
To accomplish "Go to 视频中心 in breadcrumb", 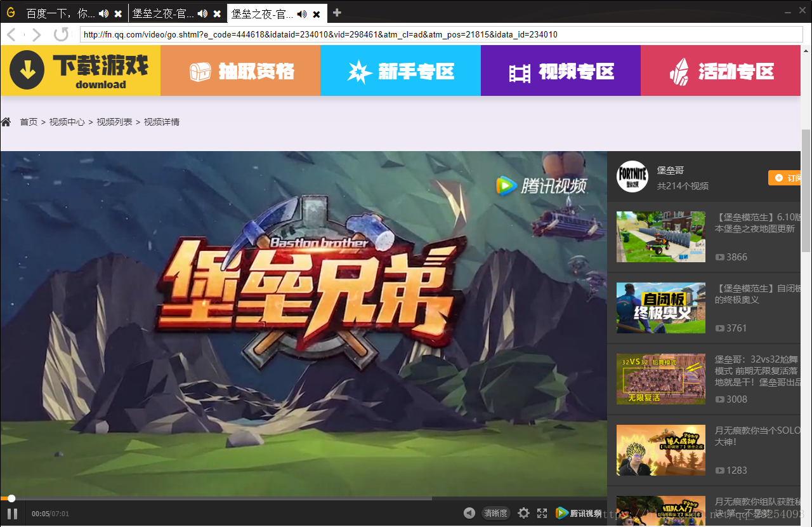I will (x=67, y=122).
